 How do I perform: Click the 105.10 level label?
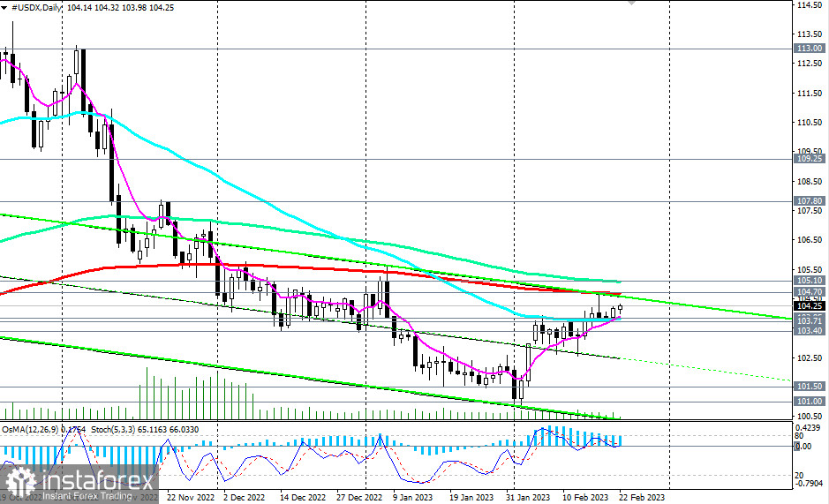pyautogui.click(x=810, y=281)
